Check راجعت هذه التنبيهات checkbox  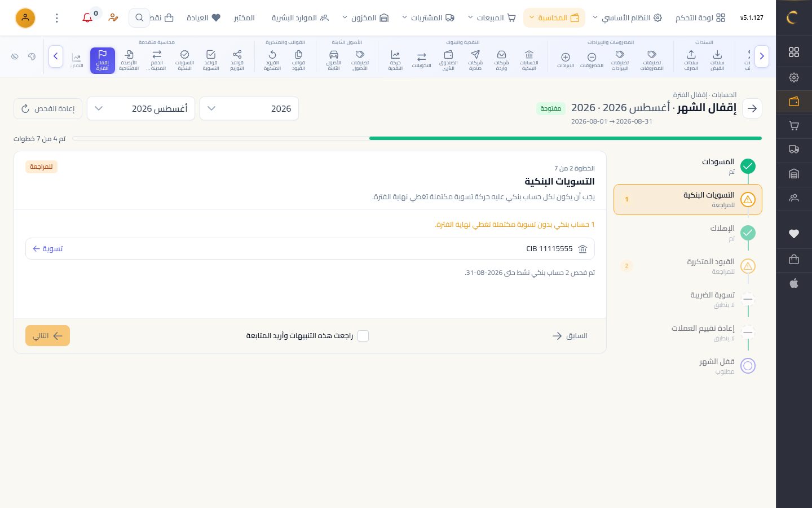363,336
